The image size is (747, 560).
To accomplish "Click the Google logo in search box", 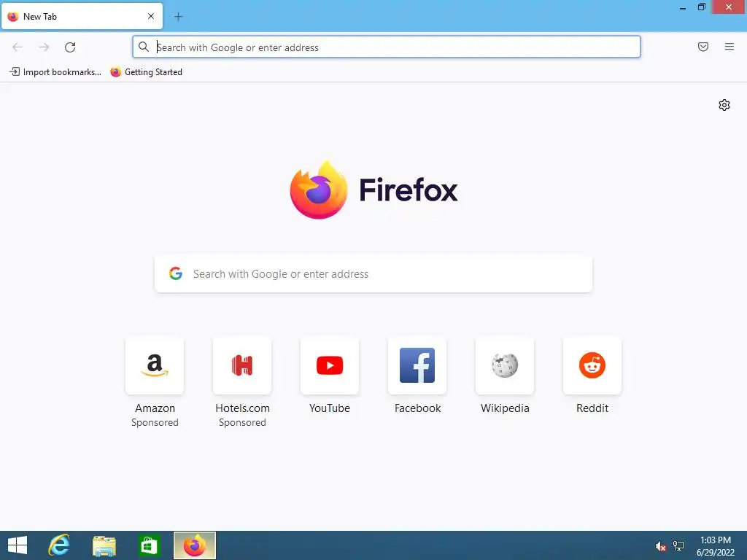I will [x=176, y=273].
